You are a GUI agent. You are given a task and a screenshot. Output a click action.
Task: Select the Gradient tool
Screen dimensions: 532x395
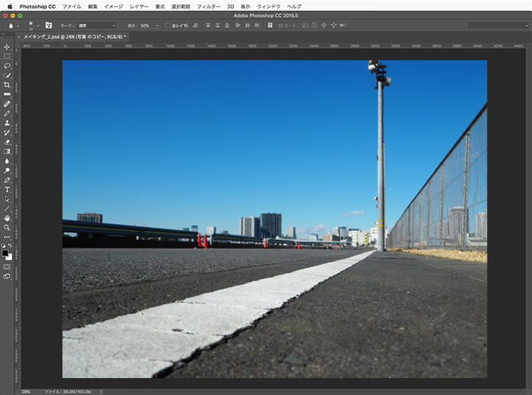click(7, 151)
